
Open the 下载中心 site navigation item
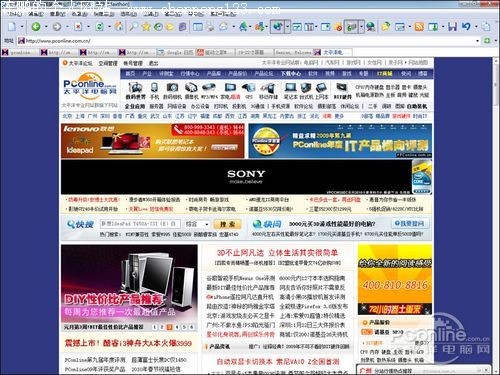pos(290,74)
